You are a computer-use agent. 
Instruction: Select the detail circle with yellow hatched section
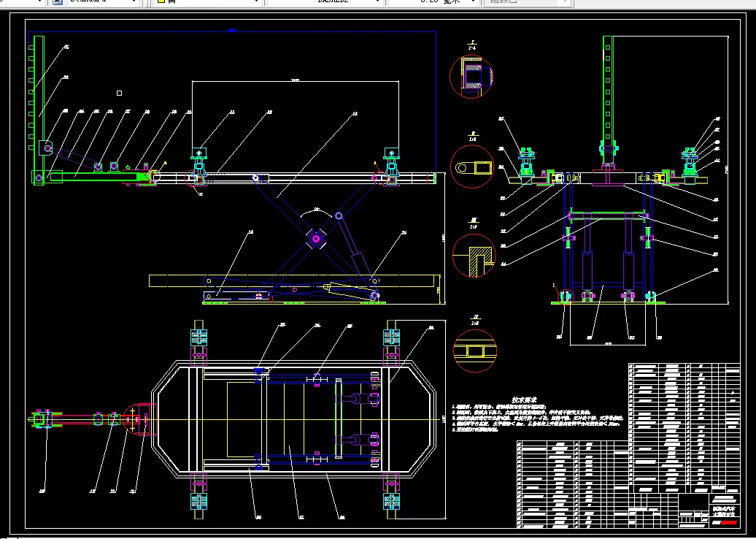(x=474, y=256)
